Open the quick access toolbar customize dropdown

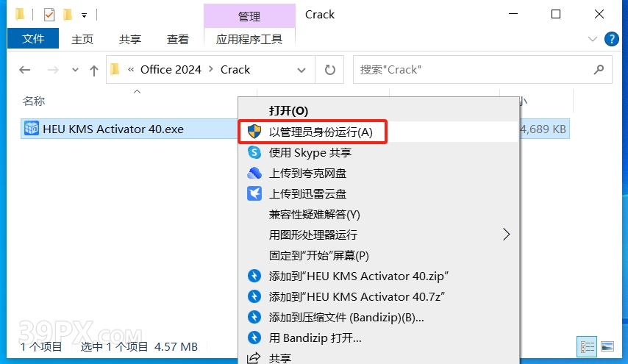[x=84, y=15]
